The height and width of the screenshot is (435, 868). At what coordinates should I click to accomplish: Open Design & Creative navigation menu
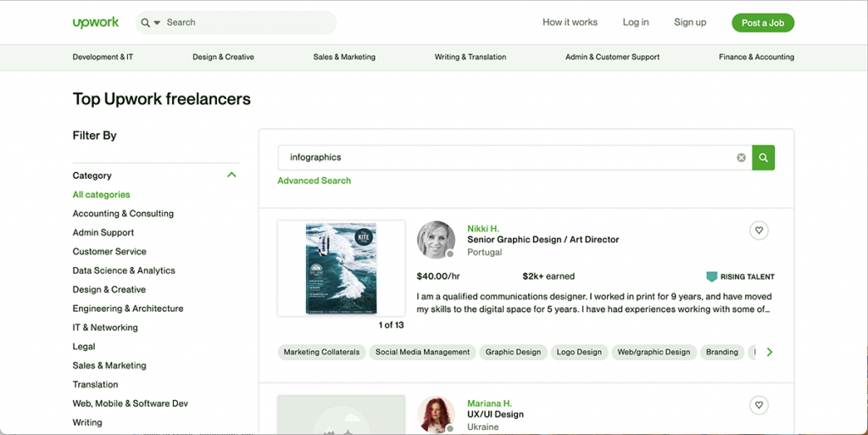point(223,57)
